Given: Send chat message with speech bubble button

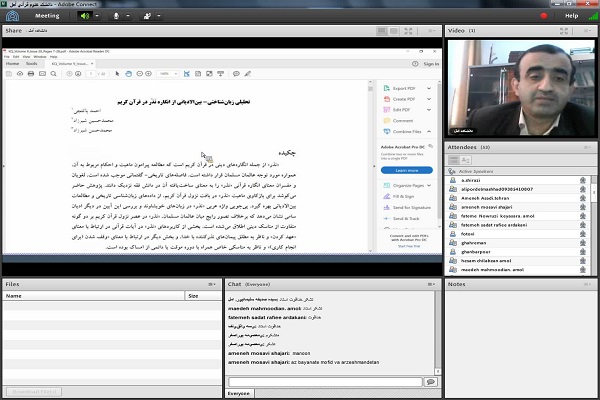Looking at the screenshot, I should click(x=431, y=382).
